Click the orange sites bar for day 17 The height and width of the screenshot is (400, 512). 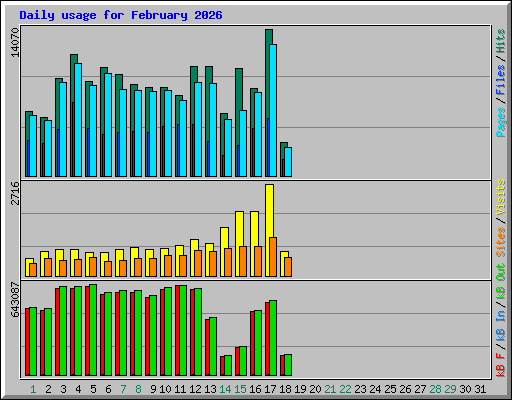click(273, 257)
